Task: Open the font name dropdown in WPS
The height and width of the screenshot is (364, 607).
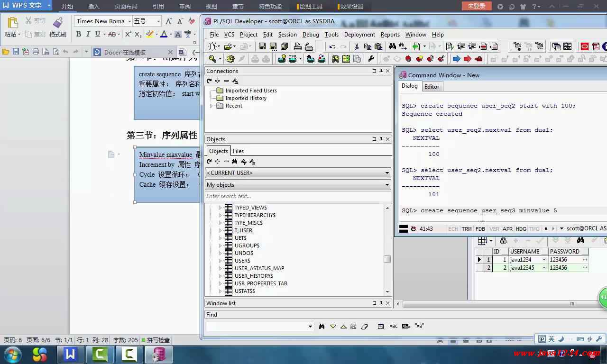Action: [x=129, y=21]
